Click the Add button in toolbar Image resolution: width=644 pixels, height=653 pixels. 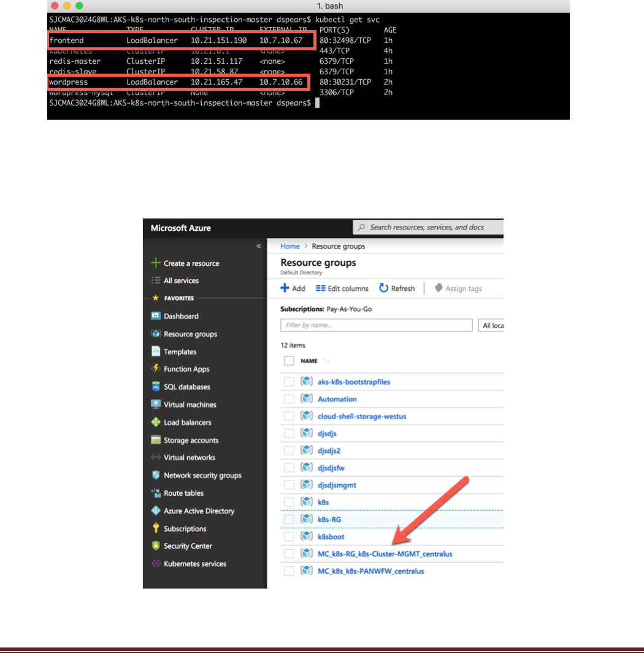[293, 288]
